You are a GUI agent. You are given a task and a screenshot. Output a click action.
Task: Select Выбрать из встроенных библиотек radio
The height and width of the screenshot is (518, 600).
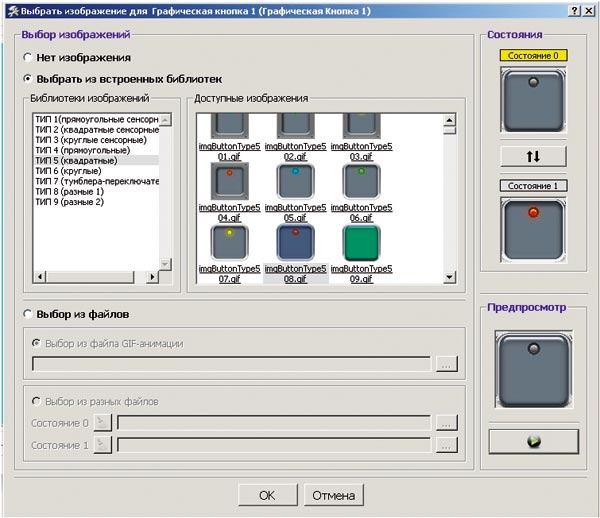click(28, 79)
